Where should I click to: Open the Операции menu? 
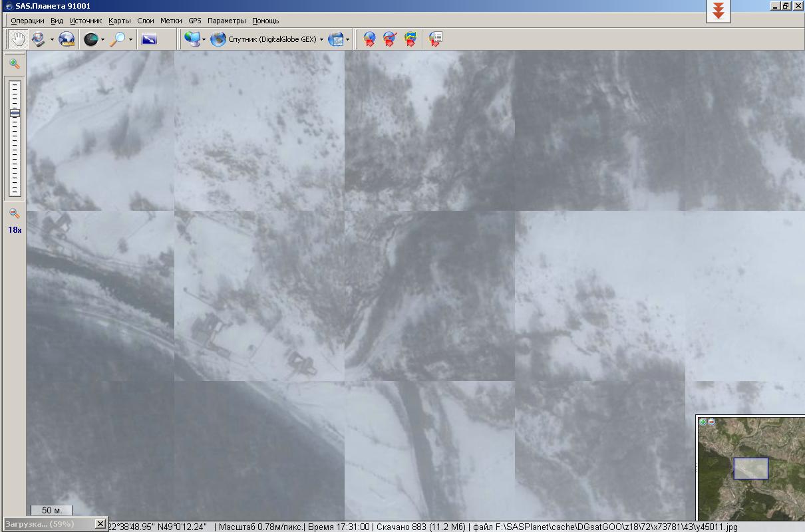(27, 21)
